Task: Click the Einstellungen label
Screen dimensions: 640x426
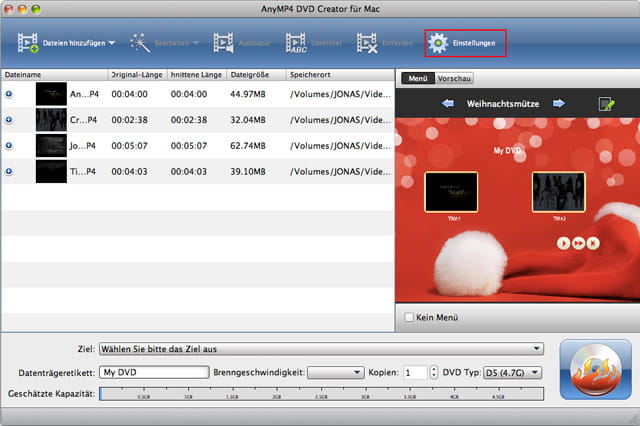Action: [x=474, y=43]
